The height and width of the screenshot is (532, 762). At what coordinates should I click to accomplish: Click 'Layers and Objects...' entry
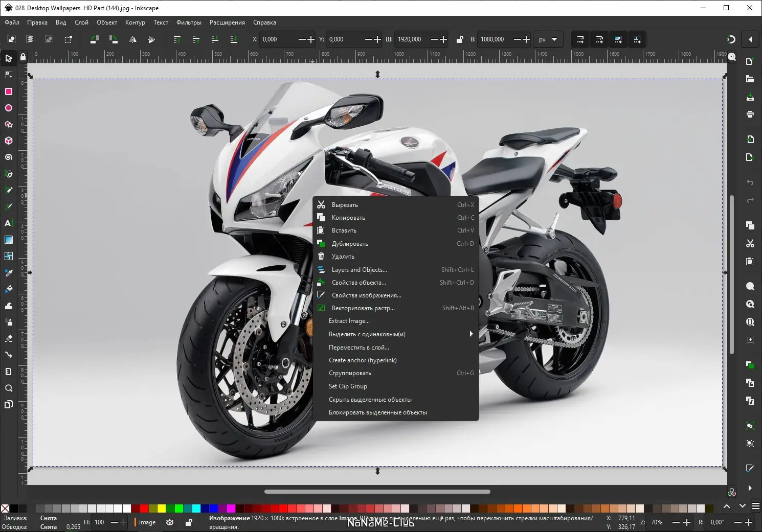(396, 270)
